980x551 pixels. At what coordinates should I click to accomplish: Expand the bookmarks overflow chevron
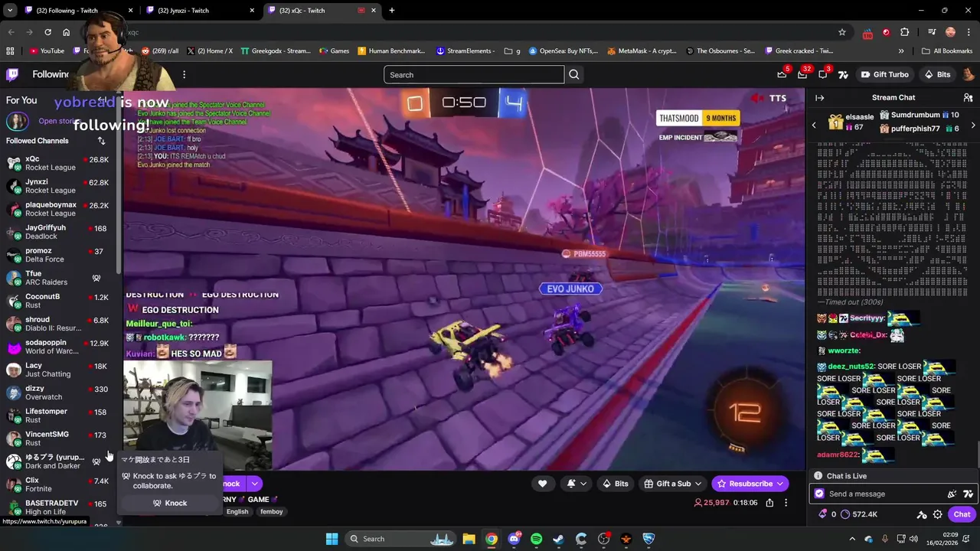point(901,51)
